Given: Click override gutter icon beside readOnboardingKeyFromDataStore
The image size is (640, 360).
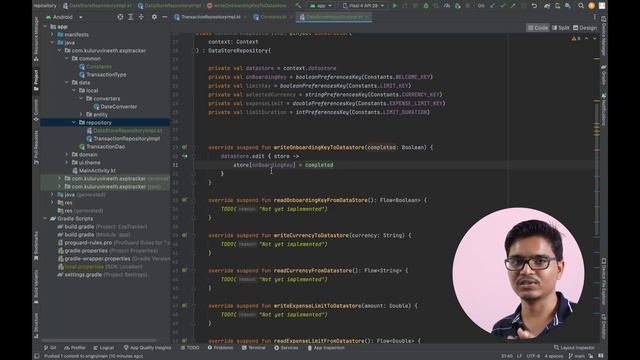Looking at the screenshot, I should pyautogui.click(x=184, y=200).
